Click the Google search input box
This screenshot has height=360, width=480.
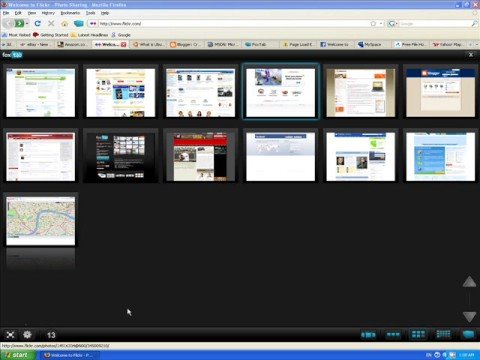[435, 24]
